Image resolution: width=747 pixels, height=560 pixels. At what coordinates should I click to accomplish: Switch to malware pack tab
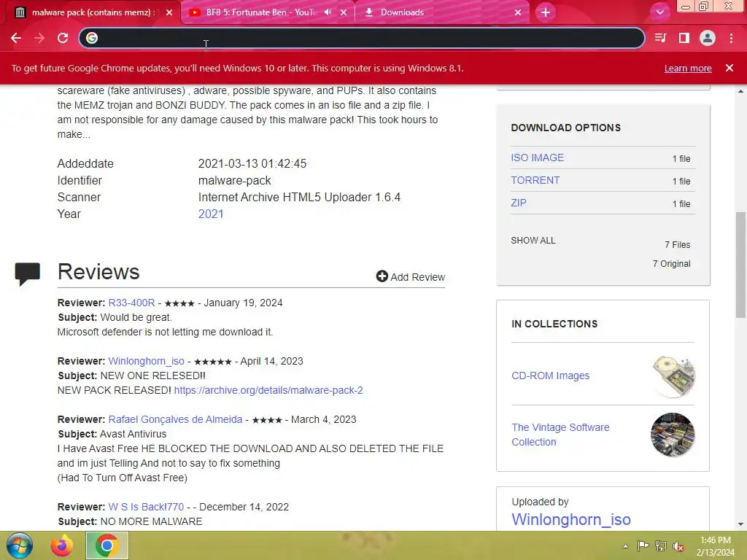(x=93, y=12)
